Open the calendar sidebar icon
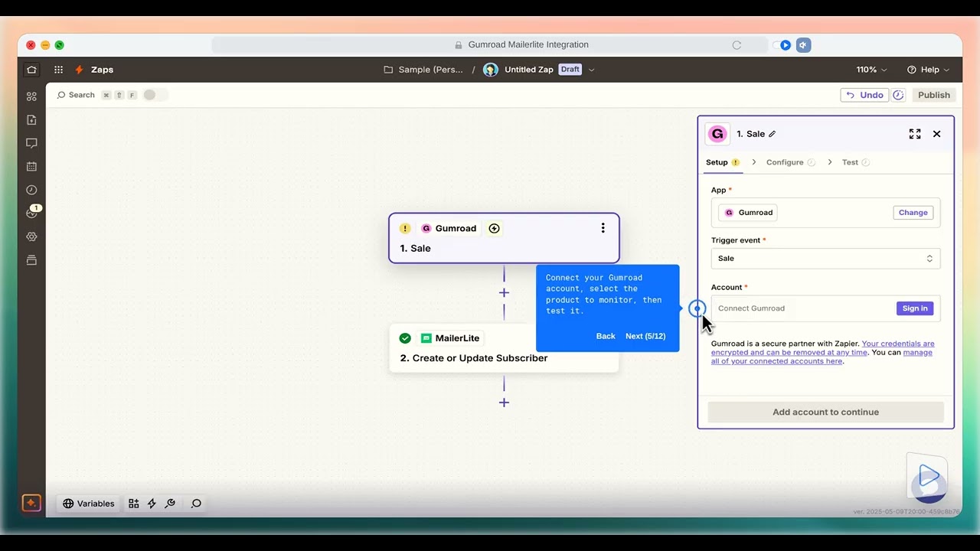This screenshot has width=980, height=551. (x=31, y=166)
